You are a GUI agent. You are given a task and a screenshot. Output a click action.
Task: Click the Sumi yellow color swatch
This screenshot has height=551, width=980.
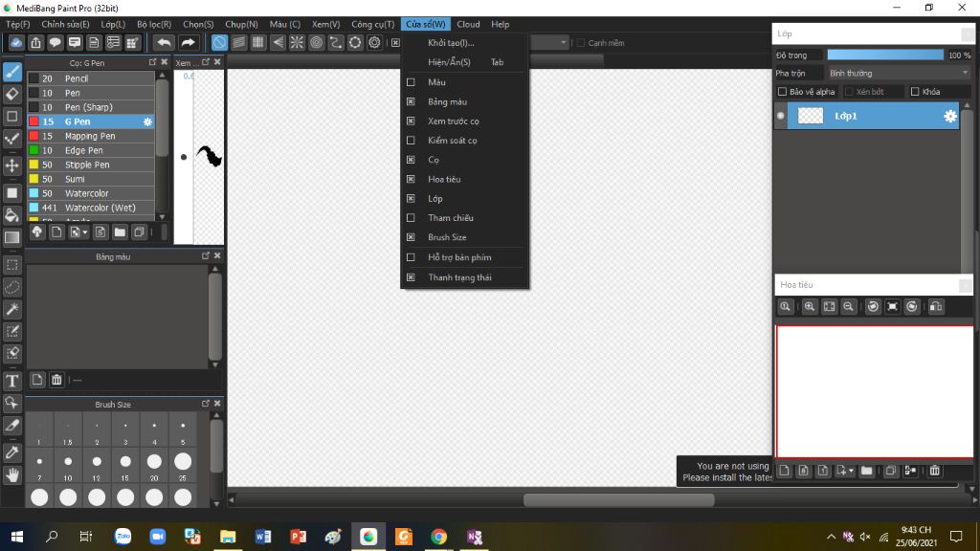click(x=33, y=179)
